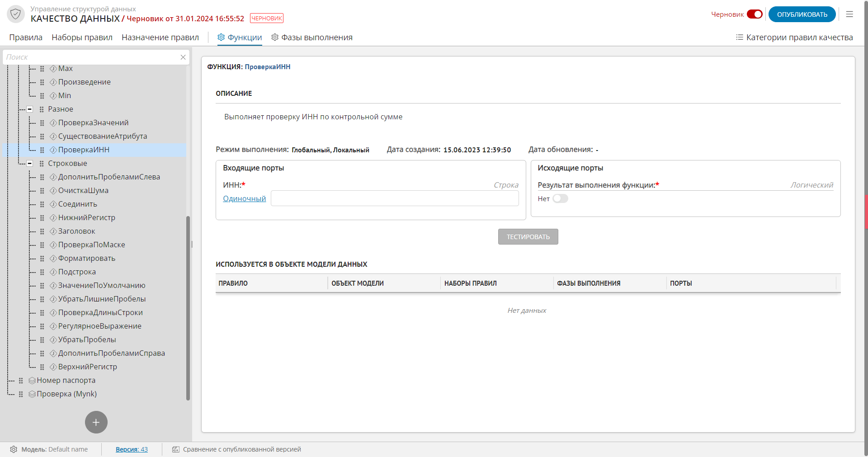Click the layers icon of Номер паспорта

32,381
